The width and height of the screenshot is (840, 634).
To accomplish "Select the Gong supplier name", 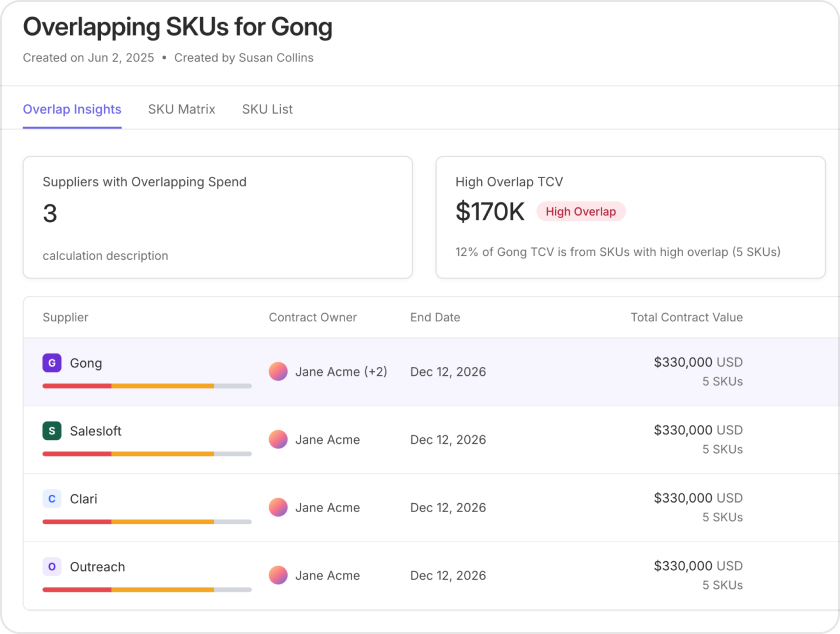I will coord(86,363).
